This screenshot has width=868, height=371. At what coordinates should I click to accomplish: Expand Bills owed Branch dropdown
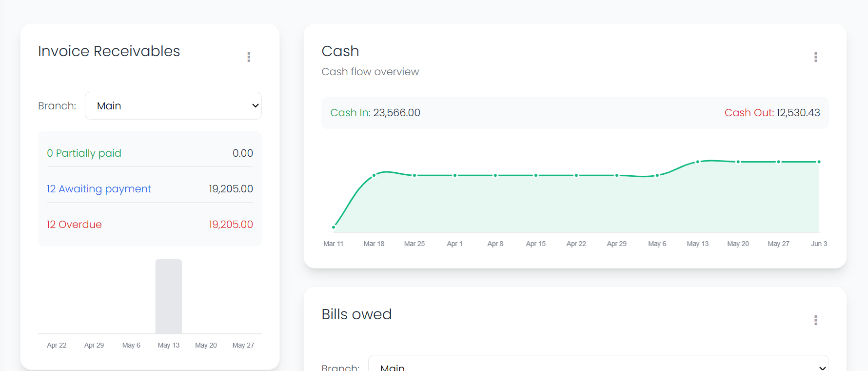tap(598, 363)
